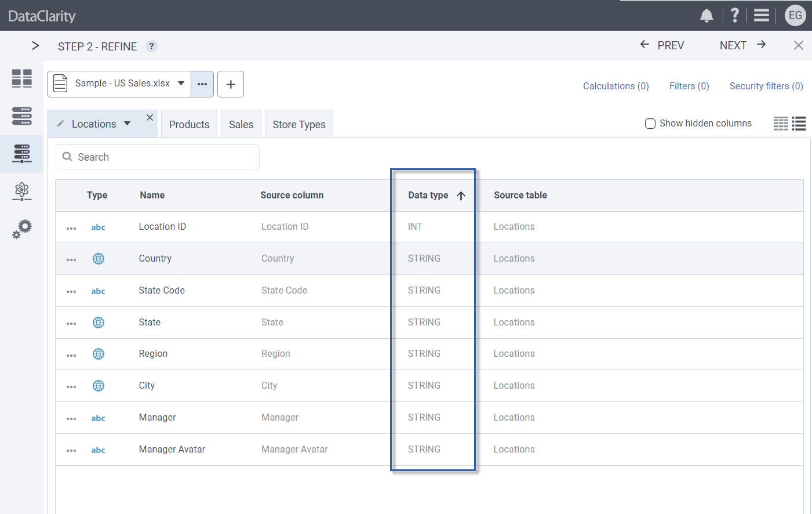Enable Show hidden columns checkbox
Viewport: 812px width, 514px height.
pos(650,124)
